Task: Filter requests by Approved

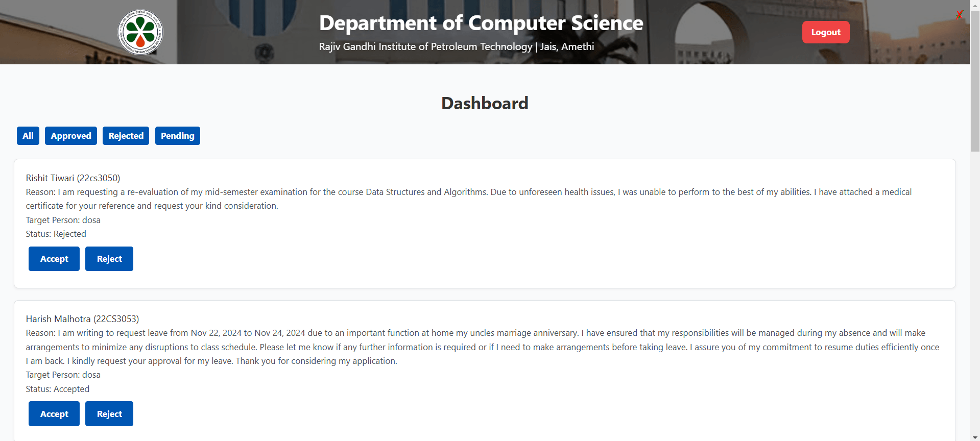Action: (71, 136)
